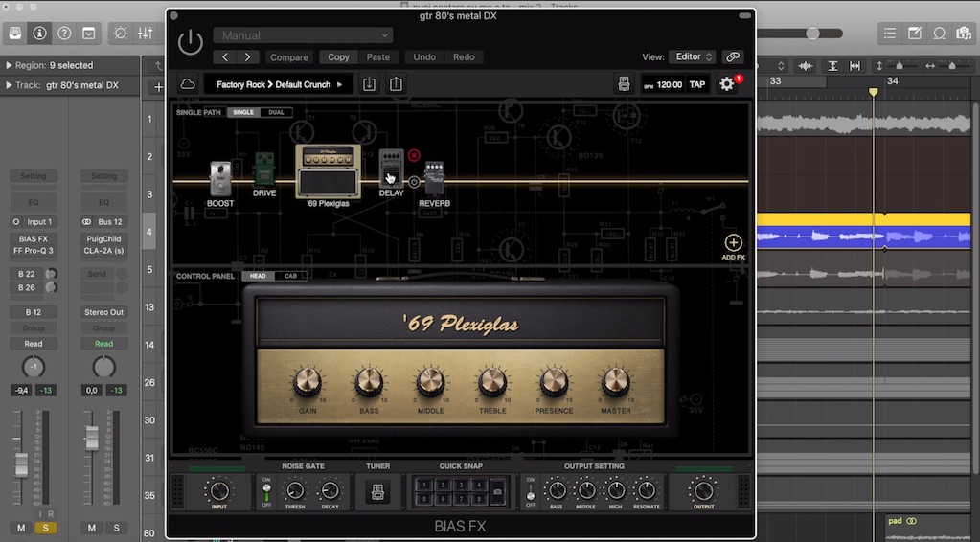Toggle the DELAY pedal bypass icon

click(414, 182)
